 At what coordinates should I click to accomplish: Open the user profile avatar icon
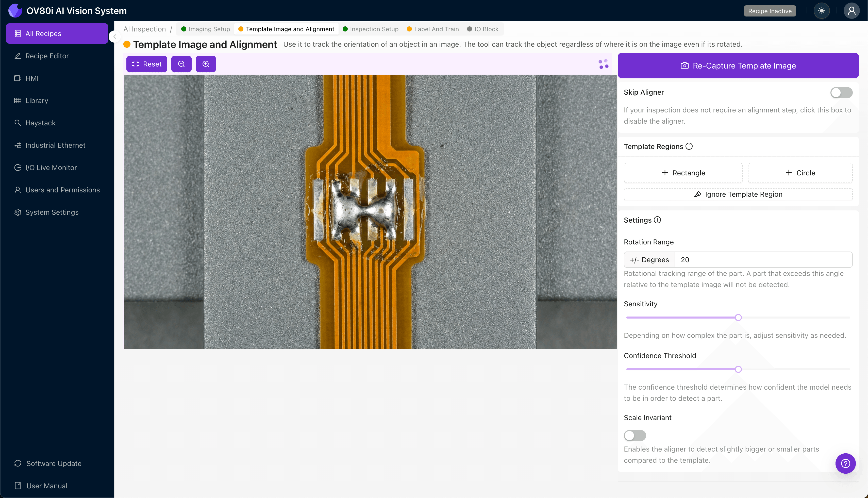(851, 11)
